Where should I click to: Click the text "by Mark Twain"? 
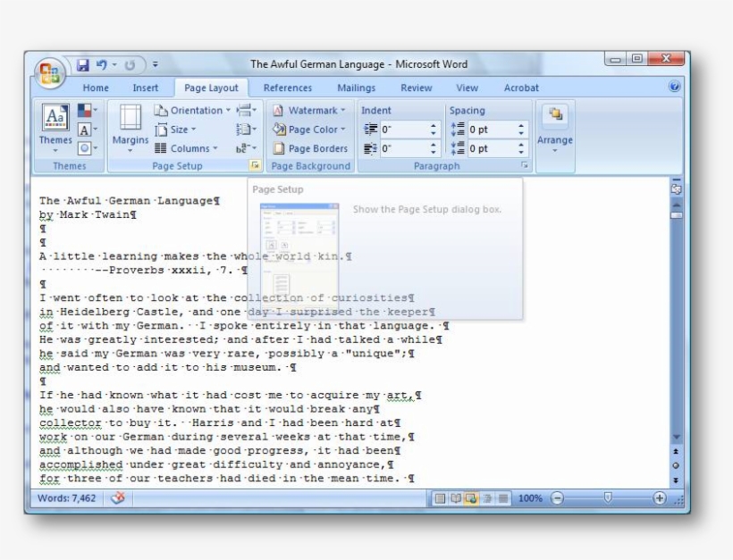pyautogui.click(x=84, y=215)
